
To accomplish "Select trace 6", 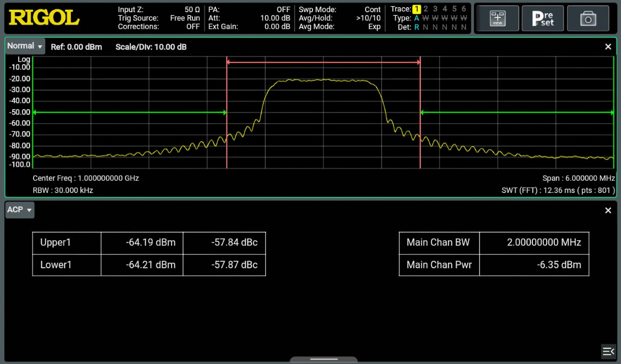I will [x=464, y=9].
